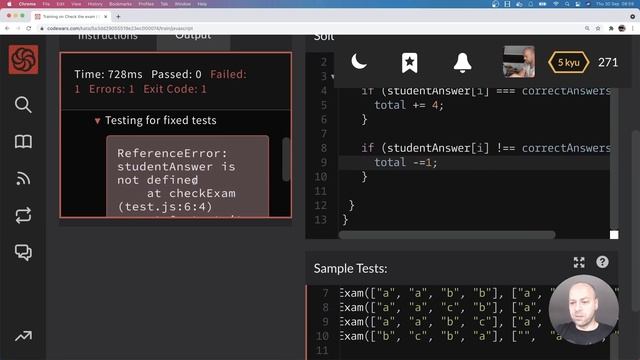Open the Chrome menu in menu bar
This screenshot has height=360, width=640.
(x=27, y=4)
